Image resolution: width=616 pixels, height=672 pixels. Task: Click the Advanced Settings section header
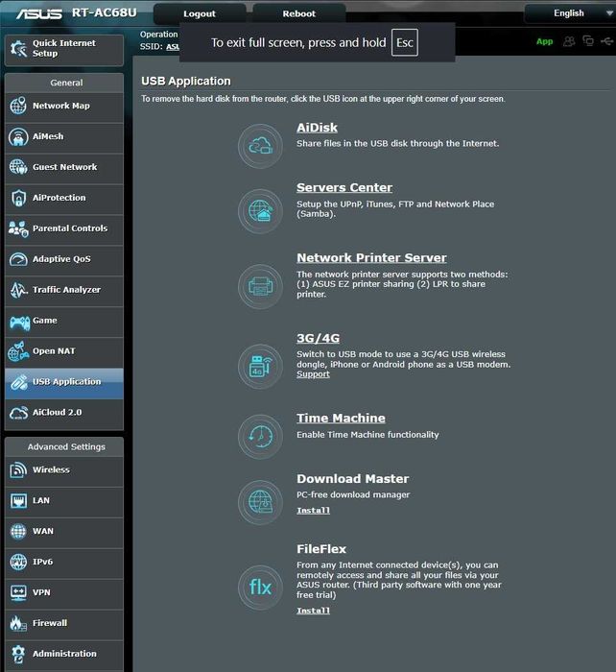click(66, 447)
